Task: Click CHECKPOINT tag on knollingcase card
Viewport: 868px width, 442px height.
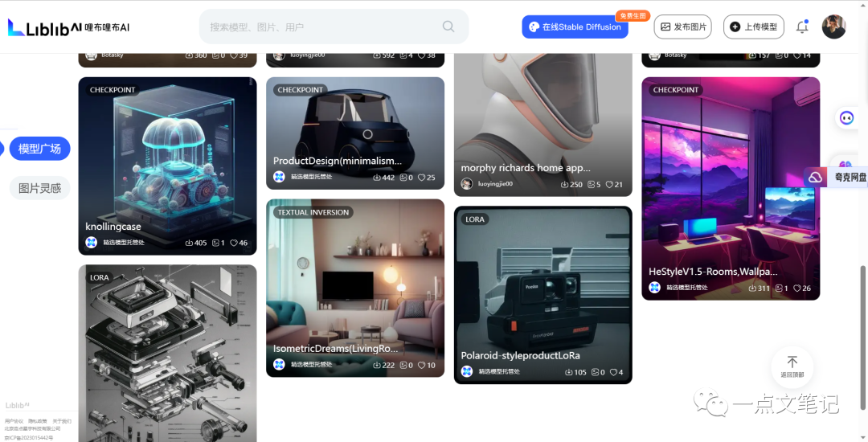Action: click(x=113, y=90)
